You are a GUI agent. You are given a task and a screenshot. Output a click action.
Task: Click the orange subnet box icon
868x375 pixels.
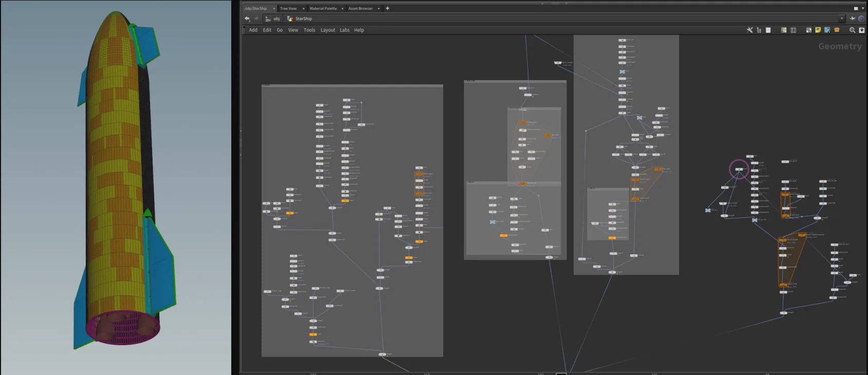[x=837, y=30]
